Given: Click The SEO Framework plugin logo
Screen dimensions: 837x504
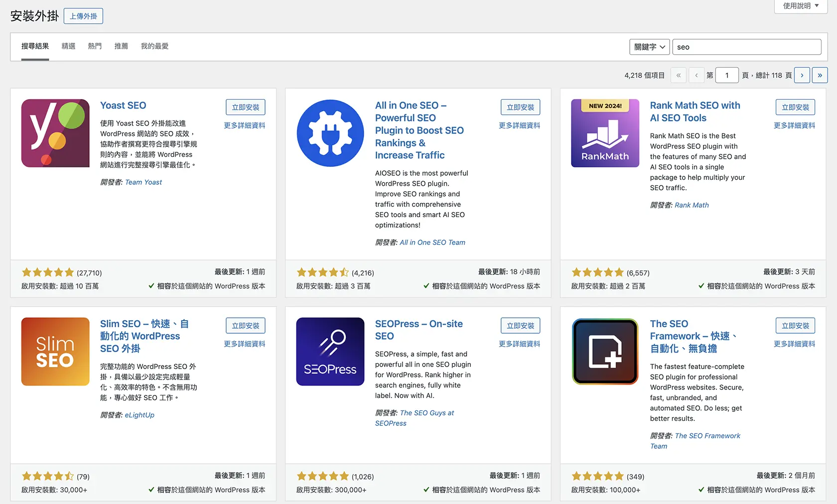Looking at the screenshot, I should (x=605, y=352).
